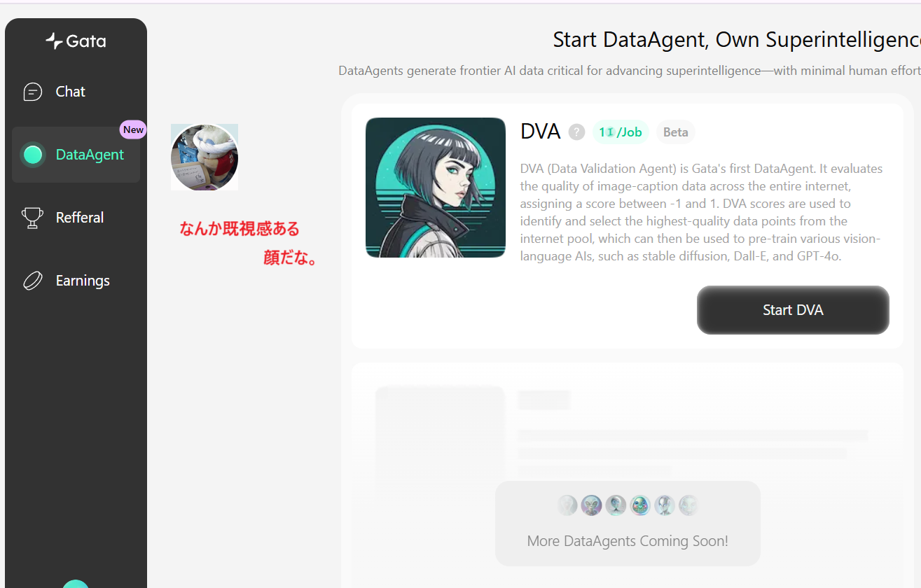The width and height of the screenshot is (921, 588).
Task: Select the DataAgent sidebar label
Action: (90, 155)
